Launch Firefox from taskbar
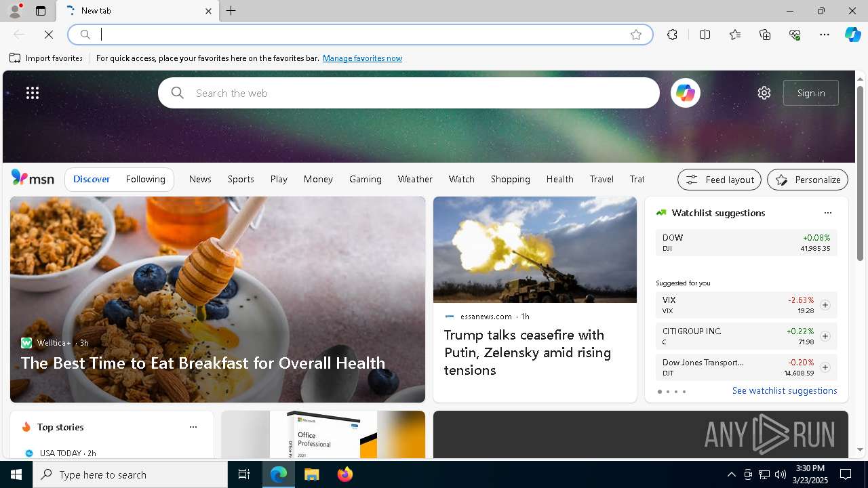The height and width of the screenshot is (488, 868). 345,474
